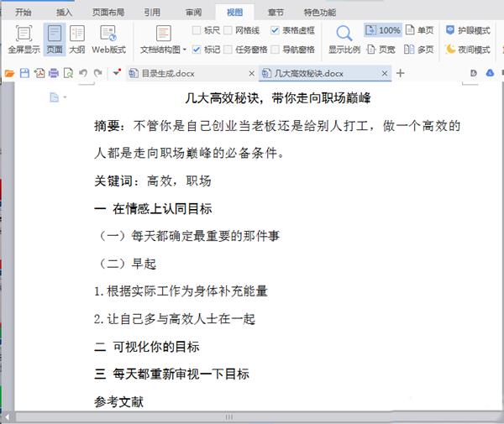Open the 章节 ribbon tab

tap(276, 13)
